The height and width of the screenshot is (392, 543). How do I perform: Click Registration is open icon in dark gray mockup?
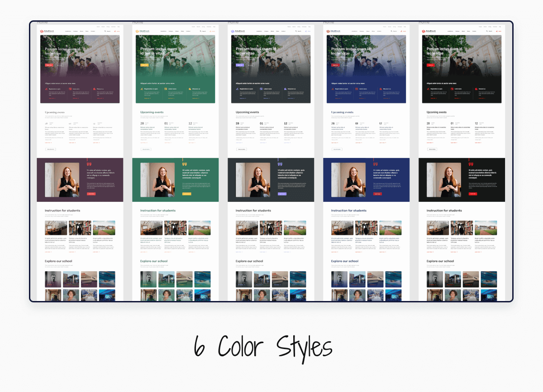click(x=237, y=89)
